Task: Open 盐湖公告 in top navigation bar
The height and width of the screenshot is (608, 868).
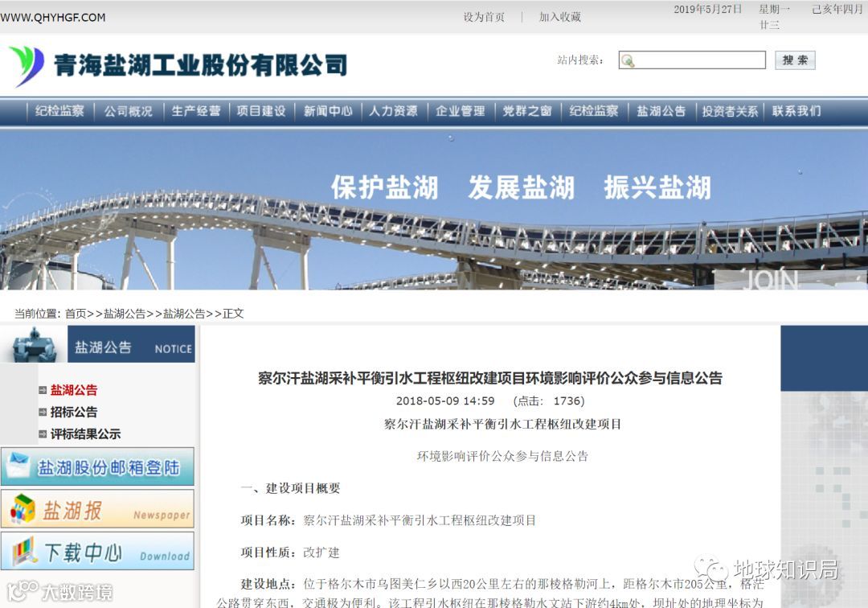Action: pos(661,111)
